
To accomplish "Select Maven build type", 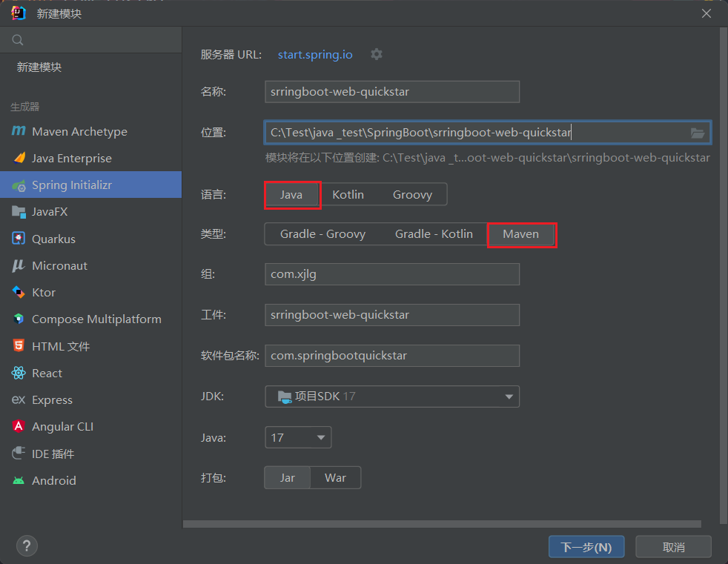I will [x=521, y=234].
